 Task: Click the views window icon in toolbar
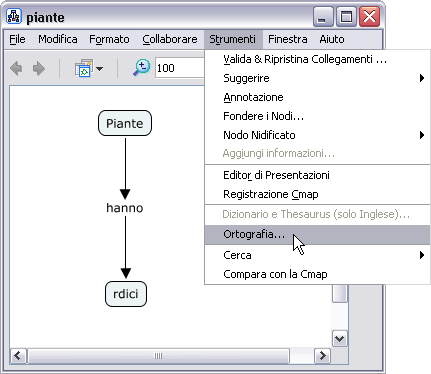(84, 68)
